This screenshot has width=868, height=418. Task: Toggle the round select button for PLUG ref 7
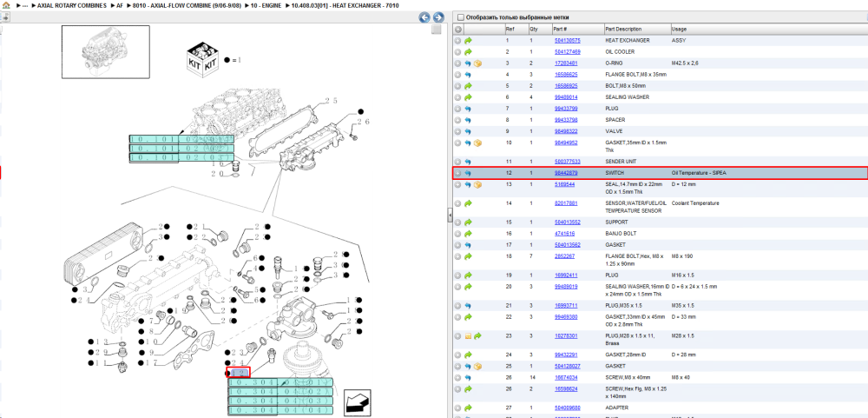pos(457,109)
